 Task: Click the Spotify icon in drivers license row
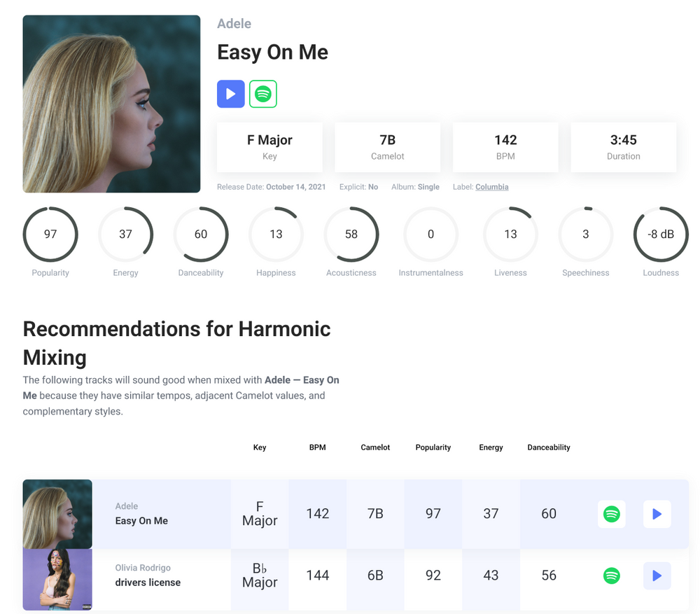pyautogui.click(x=612, y=575)
